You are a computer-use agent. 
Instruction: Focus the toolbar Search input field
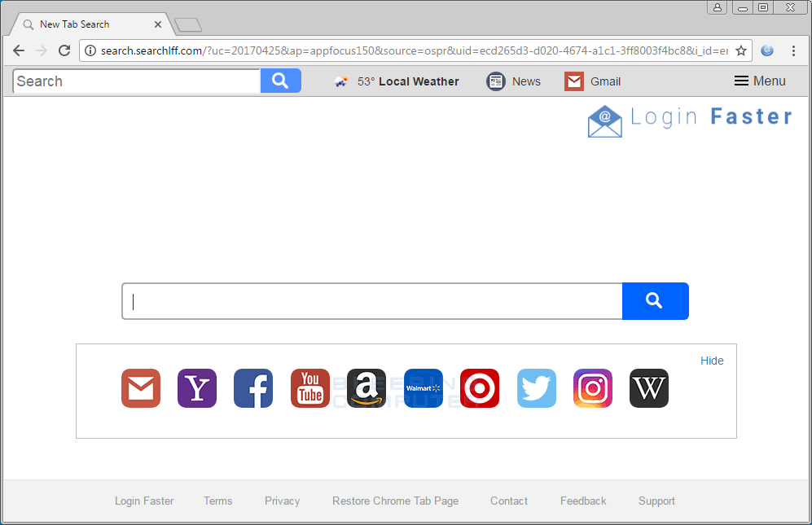[136, 81]
